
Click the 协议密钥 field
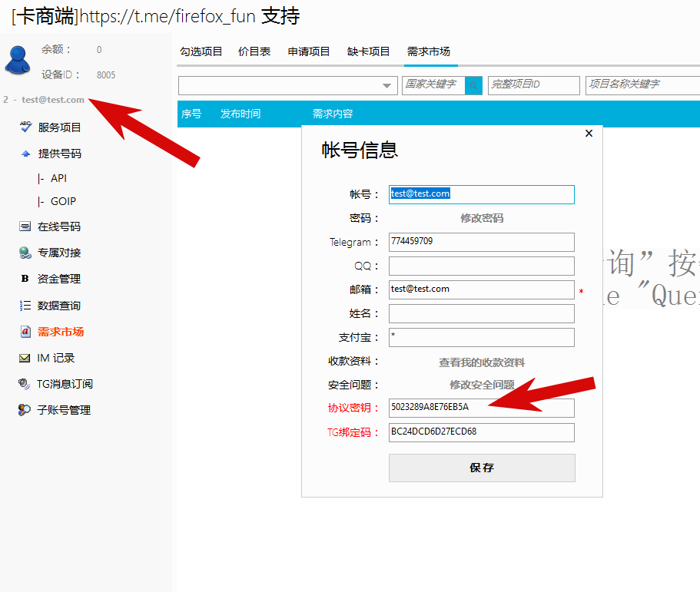(x=482, y=408)
